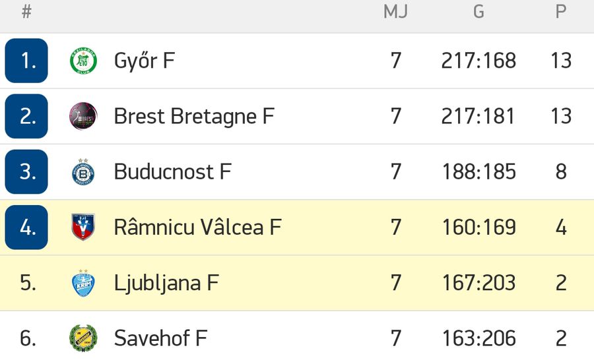This screenshot has width=594, height=364.
Task: Click the Brest Bretagne club logo
Action: point(83,116)
